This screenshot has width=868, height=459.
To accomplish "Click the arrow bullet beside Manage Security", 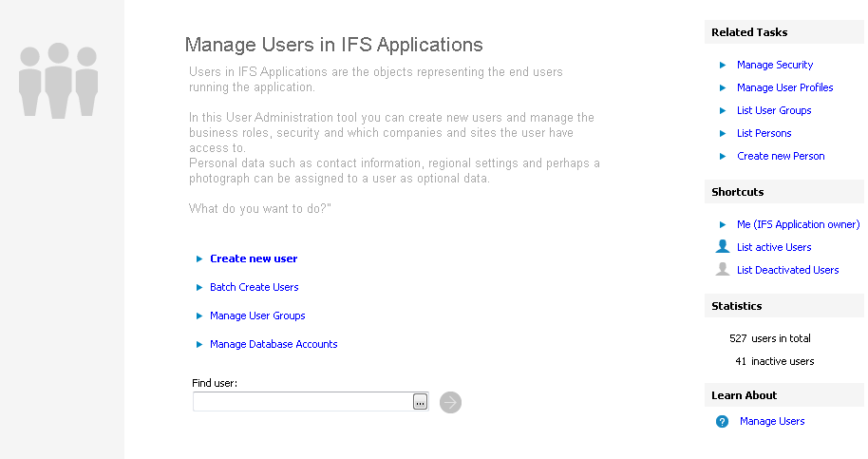I will click(723, 65).
